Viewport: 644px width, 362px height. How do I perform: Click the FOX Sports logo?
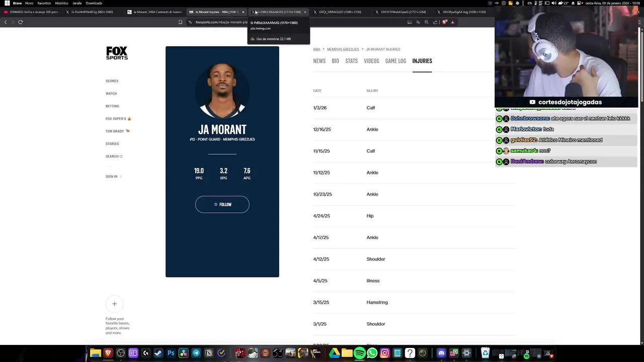(117, 53)
